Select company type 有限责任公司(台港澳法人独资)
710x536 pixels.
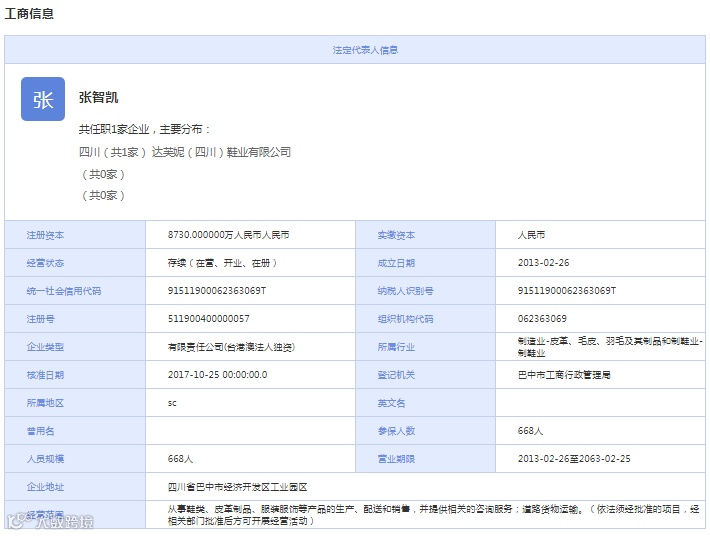231,347
